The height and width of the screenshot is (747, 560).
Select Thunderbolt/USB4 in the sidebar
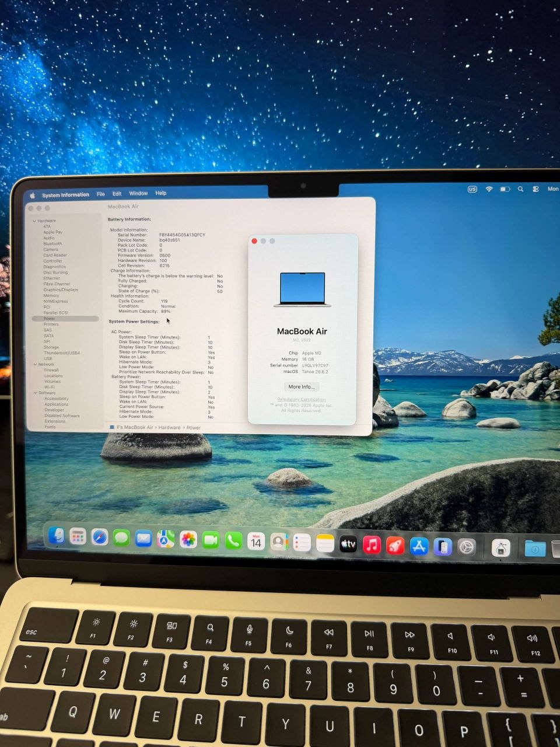[62, 353]
